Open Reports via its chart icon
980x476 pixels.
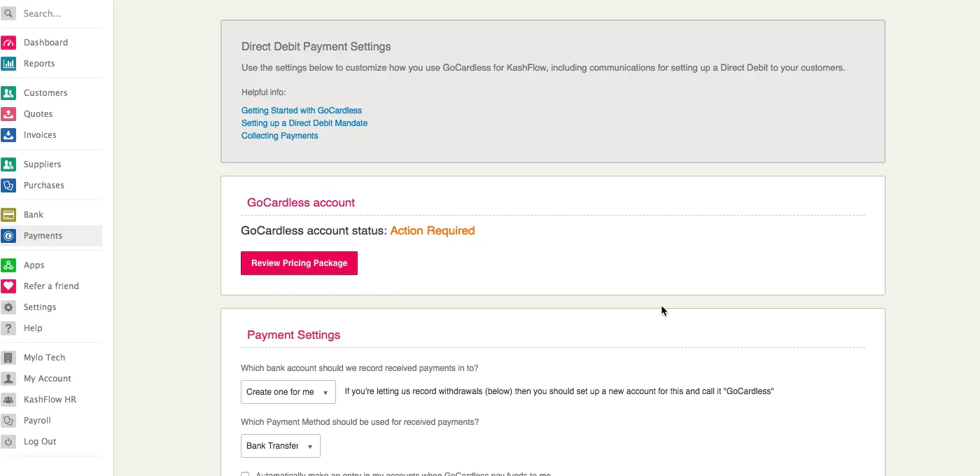coord(8,64)
